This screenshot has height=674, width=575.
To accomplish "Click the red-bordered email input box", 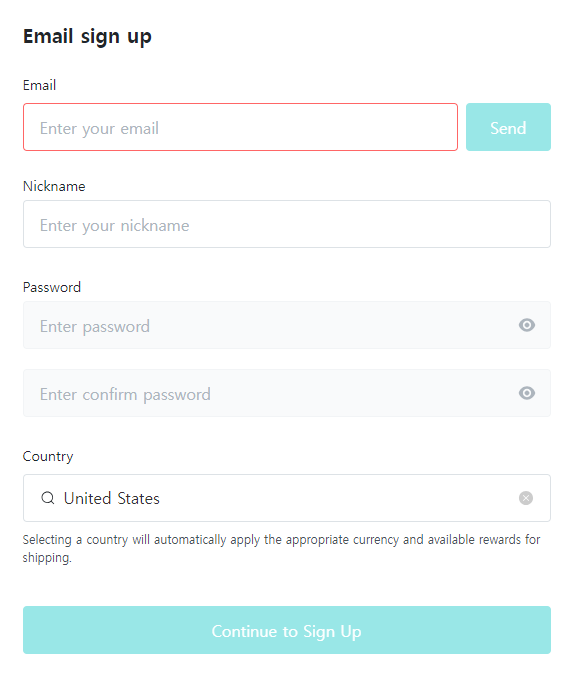I will [x=240, y=127].
